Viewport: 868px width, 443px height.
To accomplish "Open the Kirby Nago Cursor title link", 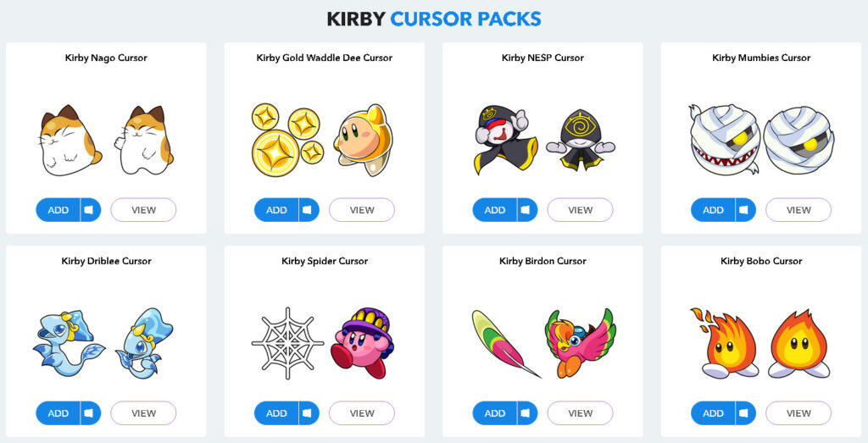I will pos(106,58).
